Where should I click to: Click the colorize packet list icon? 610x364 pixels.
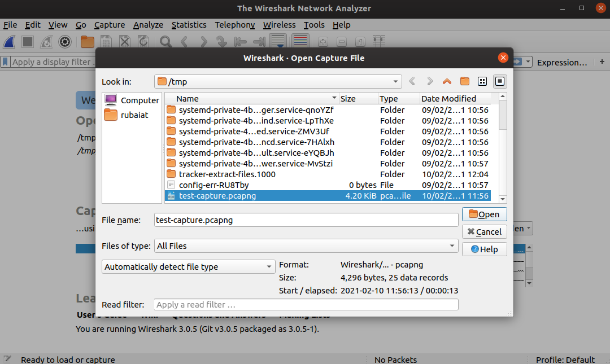300,41
